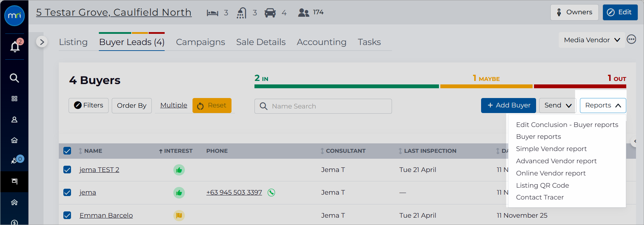
Task: Open the Order By options
Action: point(132,106)
